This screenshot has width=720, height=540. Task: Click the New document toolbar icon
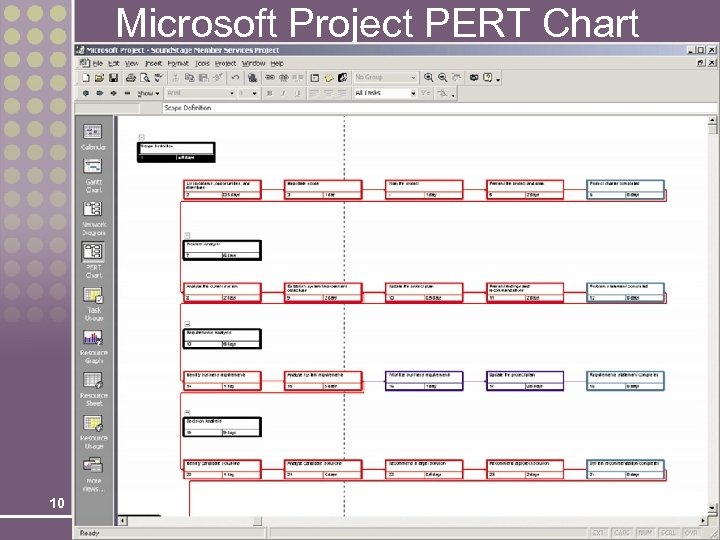click(x=86, y=78)
